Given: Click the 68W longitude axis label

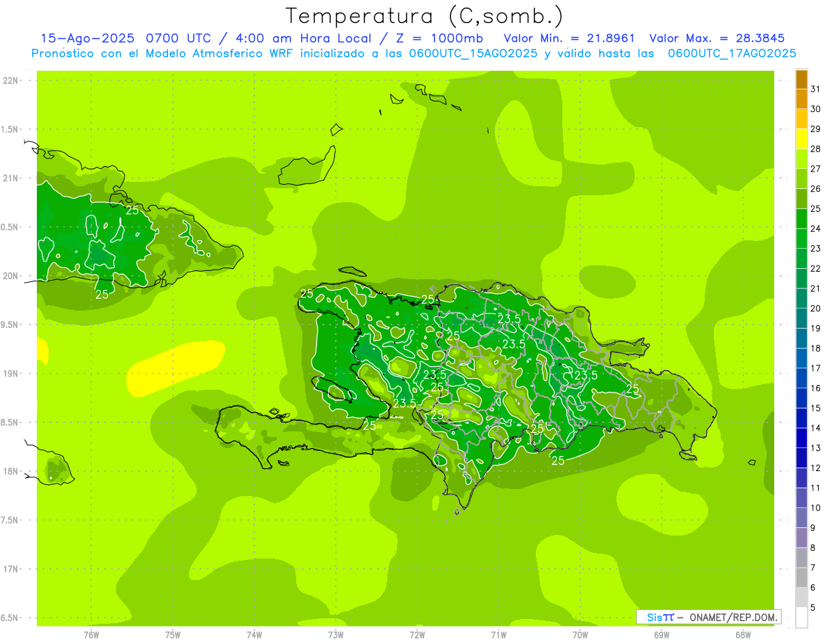Looking at the screenshot, I should coord(743,634).
